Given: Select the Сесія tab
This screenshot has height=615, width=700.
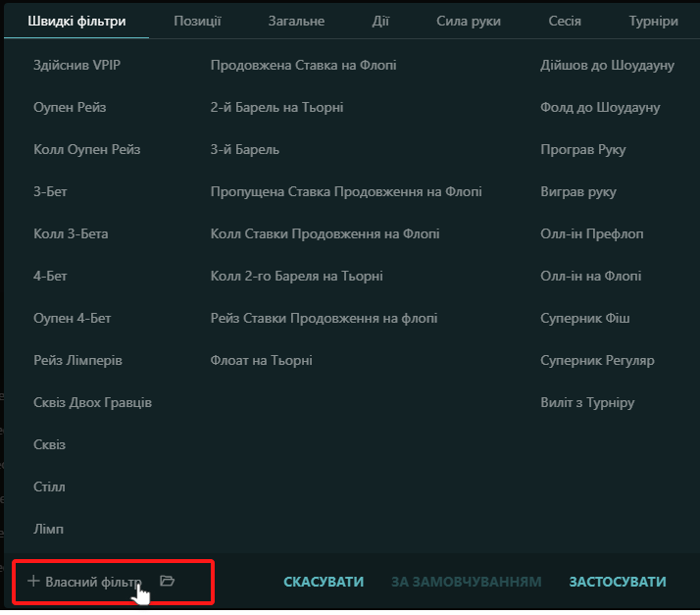Looking at the screenshot, I should coord(565,21).
